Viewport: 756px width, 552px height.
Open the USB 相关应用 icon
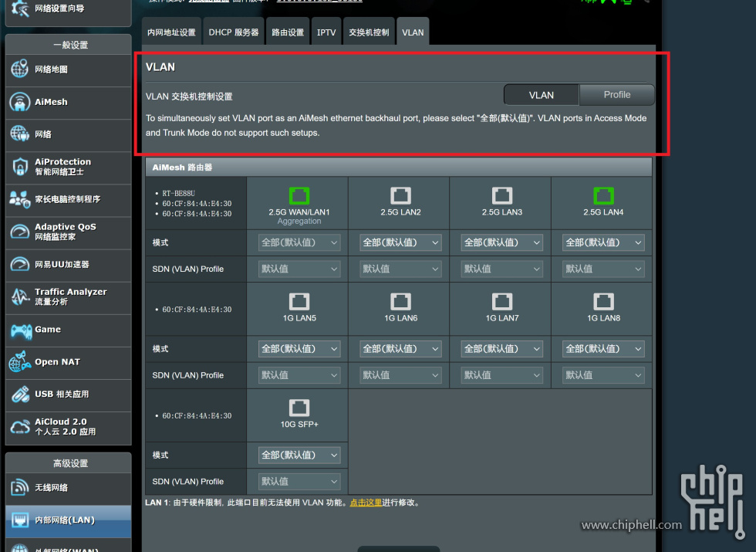pos(20,395)
